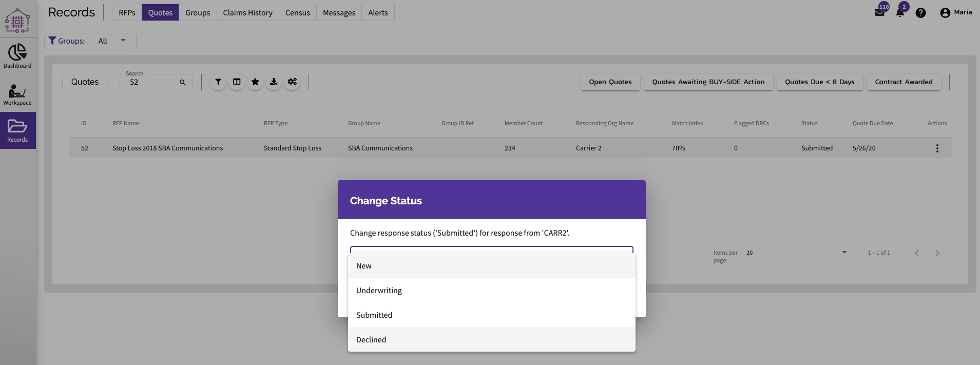Screen dimensions: 980x365
Task: Click the columns layout toolbar icon
Action: (x=237, y=82)
